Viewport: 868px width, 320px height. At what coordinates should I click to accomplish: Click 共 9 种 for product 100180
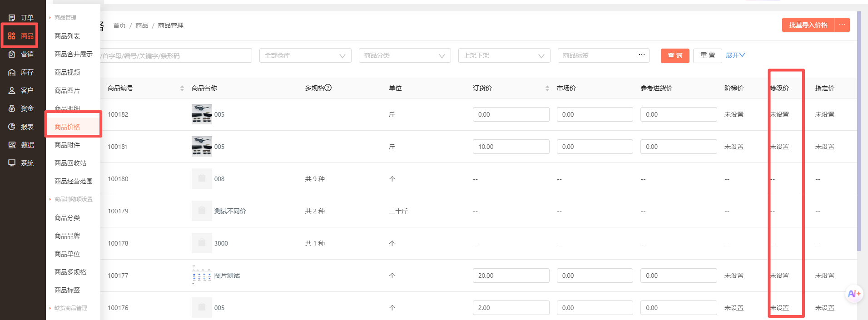(x=315, y=179)
